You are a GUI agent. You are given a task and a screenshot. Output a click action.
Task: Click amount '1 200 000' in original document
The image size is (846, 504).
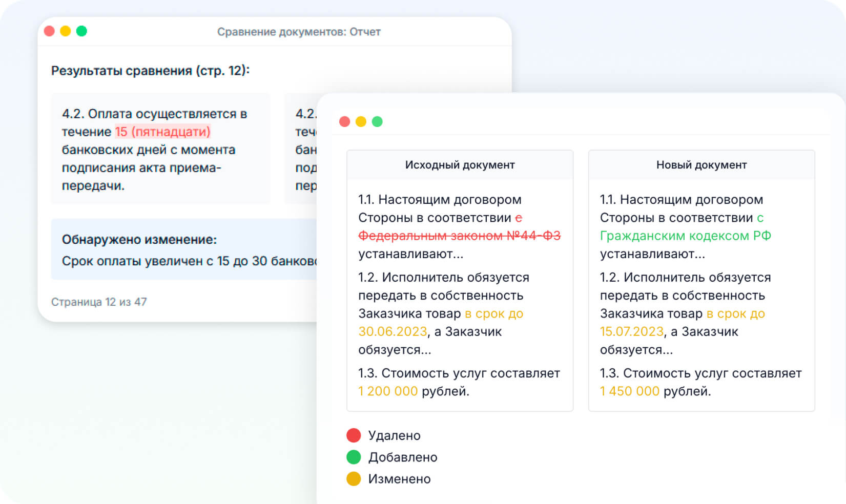point(388,391)
